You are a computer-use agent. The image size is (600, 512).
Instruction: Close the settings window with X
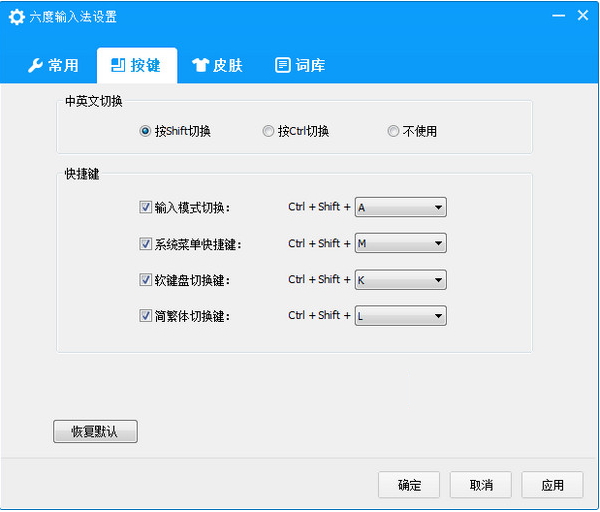pyautogui.click(x=582, y=16)
